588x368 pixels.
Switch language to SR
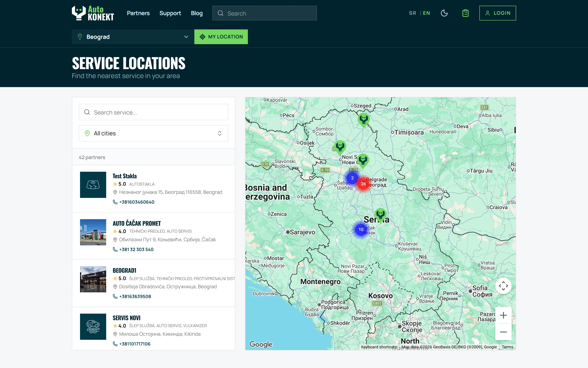[x=412, y=13]
